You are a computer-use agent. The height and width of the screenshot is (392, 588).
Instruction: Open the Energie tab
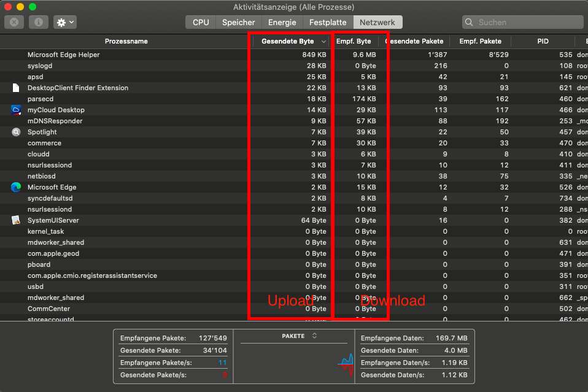pos(282,22)
